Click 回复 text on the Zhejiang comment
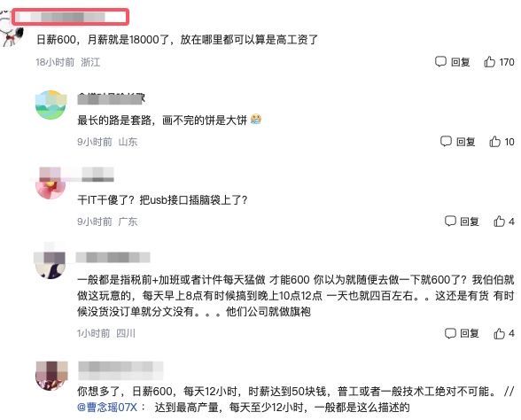 pos(460,62)
